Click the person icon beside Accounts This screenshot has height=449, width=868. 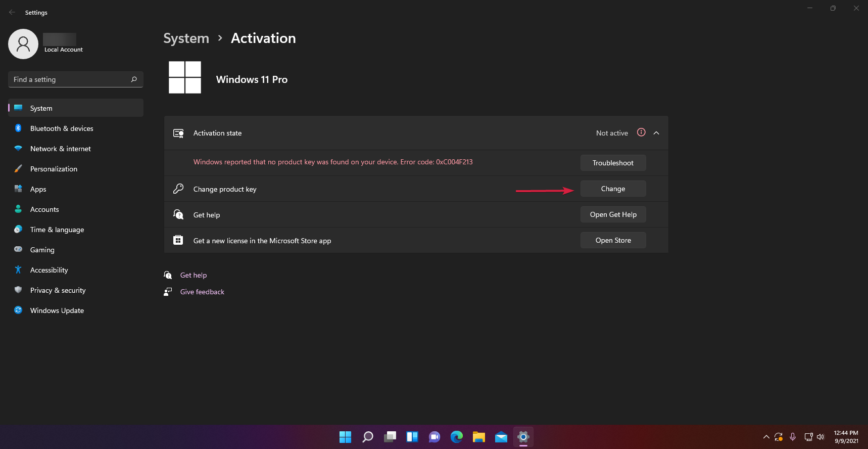pos(18,209)
